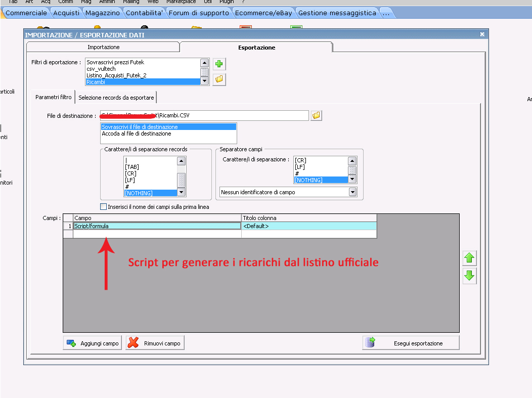Image resolution: width=532 pixels, height=398 pixels.
Task: Click the red X icon on the Rimuovi campo button
Action: tap(134, 343)
